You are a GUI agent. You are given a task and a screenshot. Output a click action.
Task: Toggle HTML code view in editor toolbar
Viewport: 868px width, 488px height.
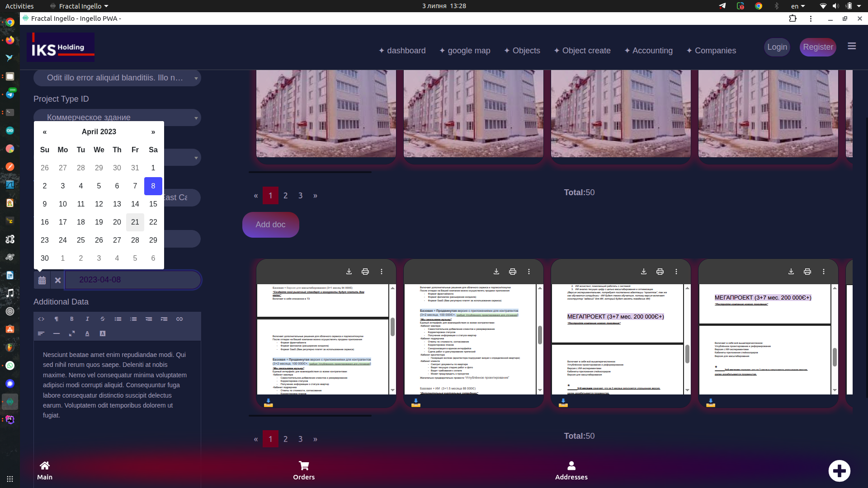point(41,319)
